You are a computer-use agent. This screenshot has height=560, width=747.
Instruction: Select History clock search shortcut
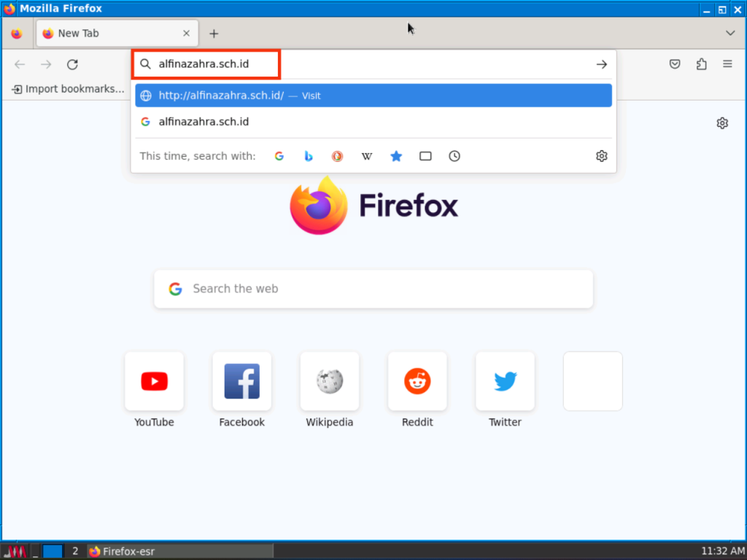coord(454,156)
